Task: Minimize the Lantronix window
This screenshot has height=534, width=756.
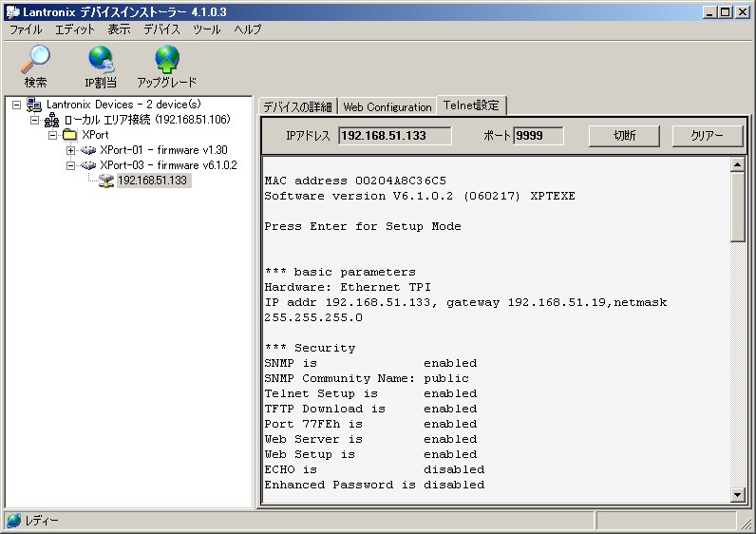Action: click(x=709, y=12)
